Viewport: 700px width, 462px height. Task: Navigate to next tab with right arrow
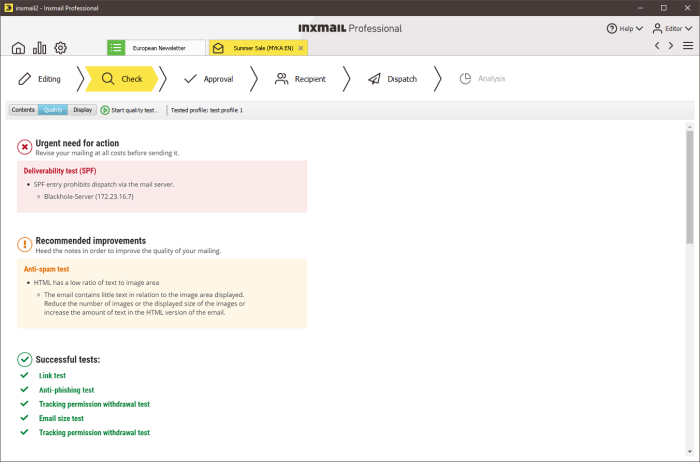coord(671,46)
